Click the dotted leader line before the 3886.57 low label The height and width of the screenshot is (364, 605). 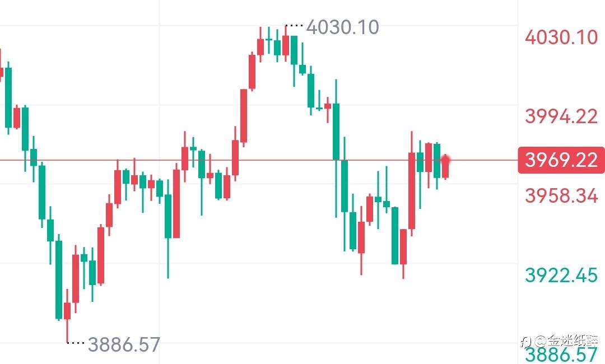[x=76, y=343]
